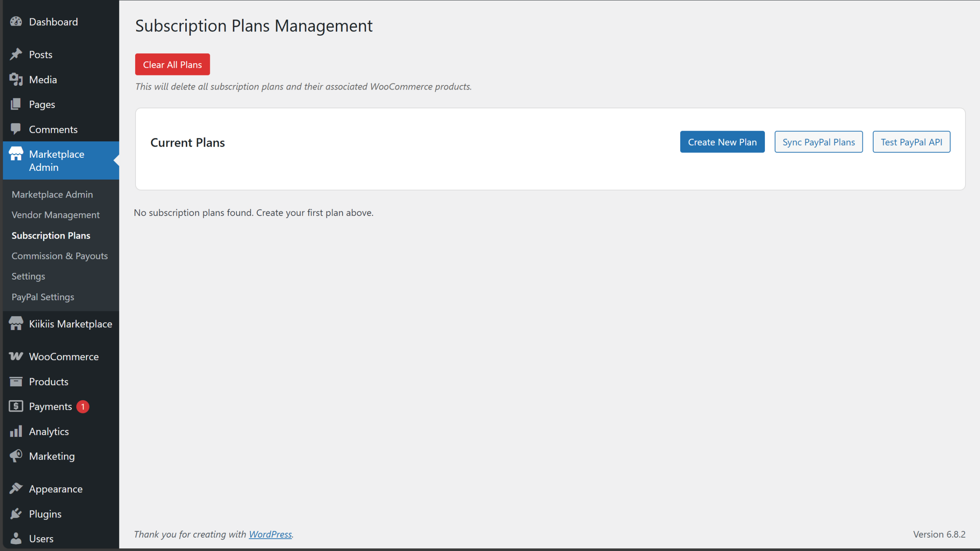Open the WooCommerce menu label
Viewport: 980px width, 551px height.
pyautogui.click(x=64, y=356)
